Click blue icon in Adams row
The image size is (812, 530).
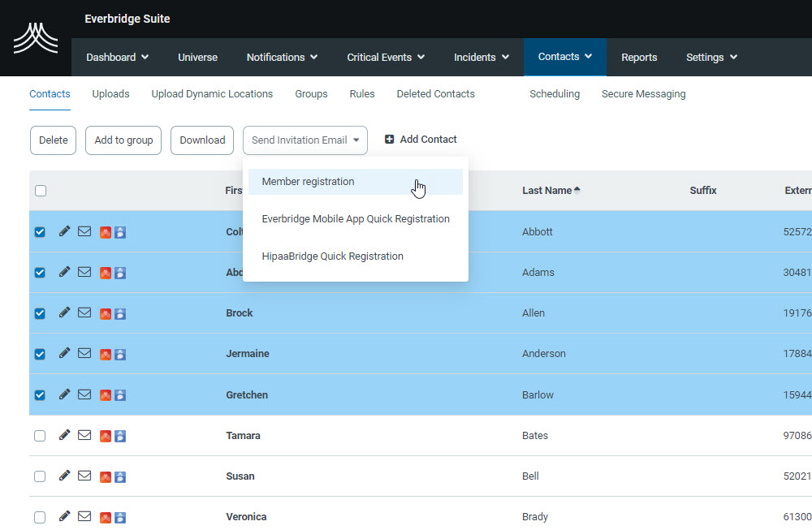(120, 273)
